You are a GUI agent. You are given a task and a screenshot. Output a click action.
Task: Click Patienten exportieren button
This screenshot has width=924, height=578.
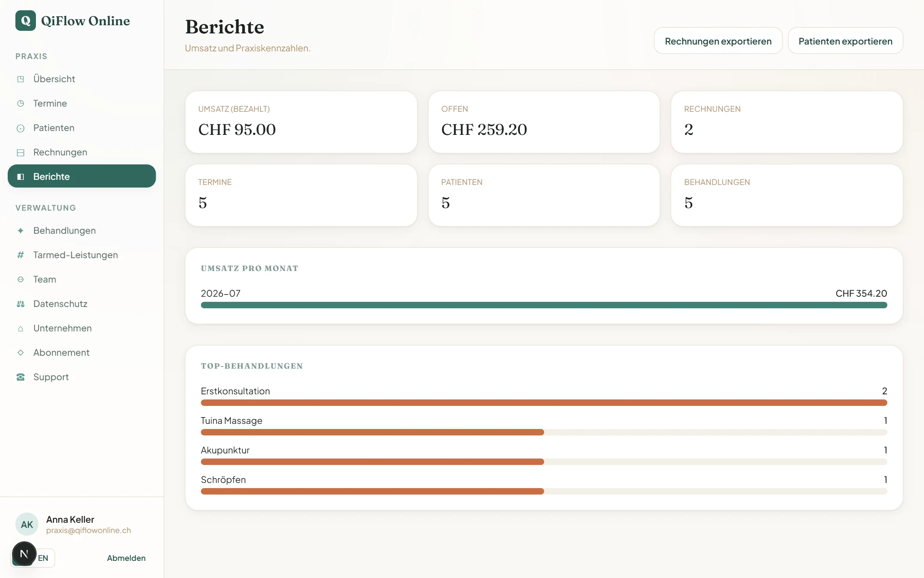click(x=845, y=41)
